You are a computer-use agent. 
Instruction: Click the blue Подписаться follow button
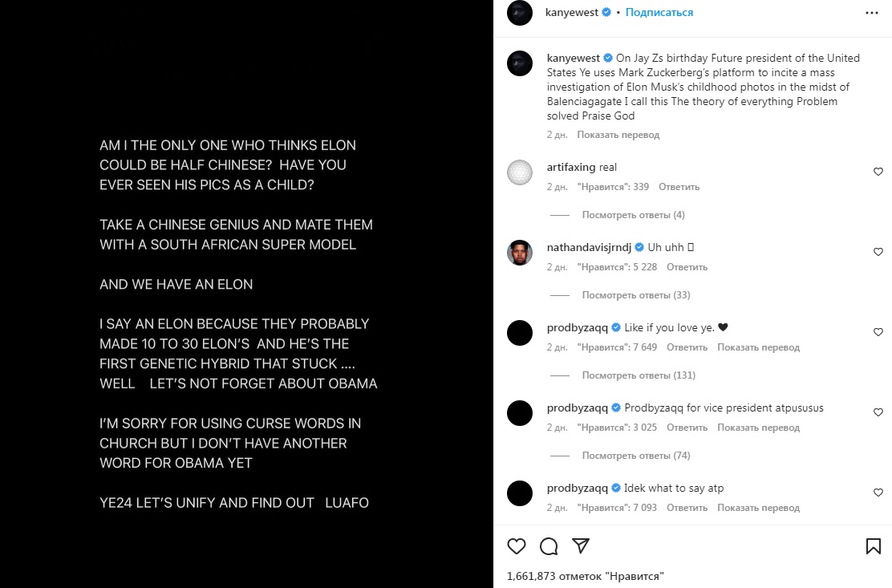[659, 13]
